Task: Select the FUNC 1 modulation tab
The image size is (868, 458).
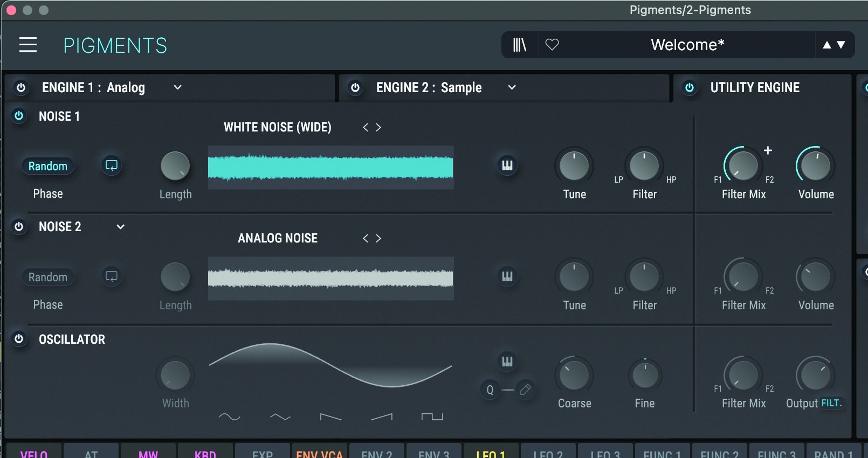Action: pos(662,452)
